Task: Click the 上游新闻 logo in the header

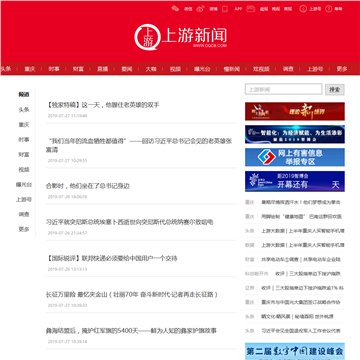Action: coord(180,37)
